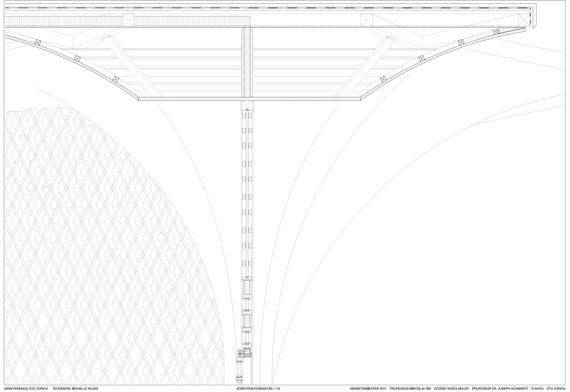Viewport: 570px width, 392px height.
Task: Click the text "PROFESSUR DR. JOSEPH SCHWARTZ"
Action: [500, 389]
